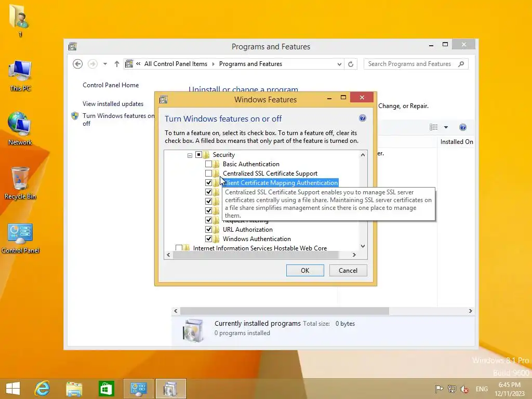
Task: Enable the Basic Authentication checkbox
Action: 209,164
